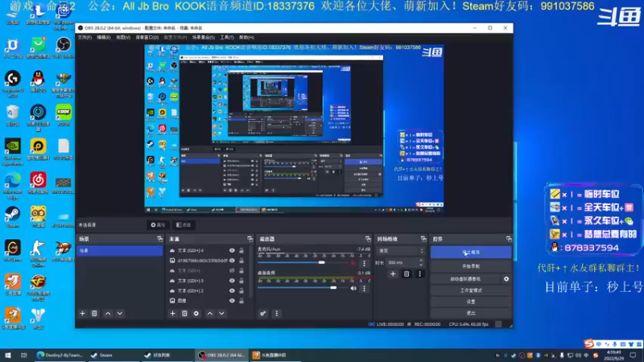Hide the 文本 (GDI+) 3 source
Screen dimensions: 644x362
click(232, 281)
